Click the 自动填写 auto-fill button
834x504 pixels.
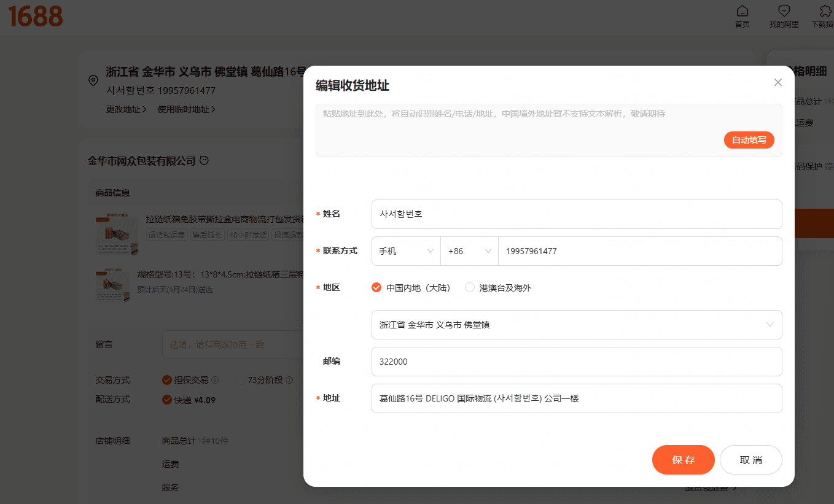[x=749, y=140]
